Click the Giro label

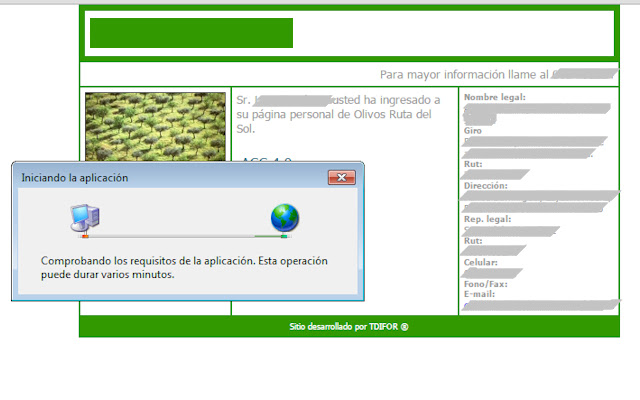point(473,131)
